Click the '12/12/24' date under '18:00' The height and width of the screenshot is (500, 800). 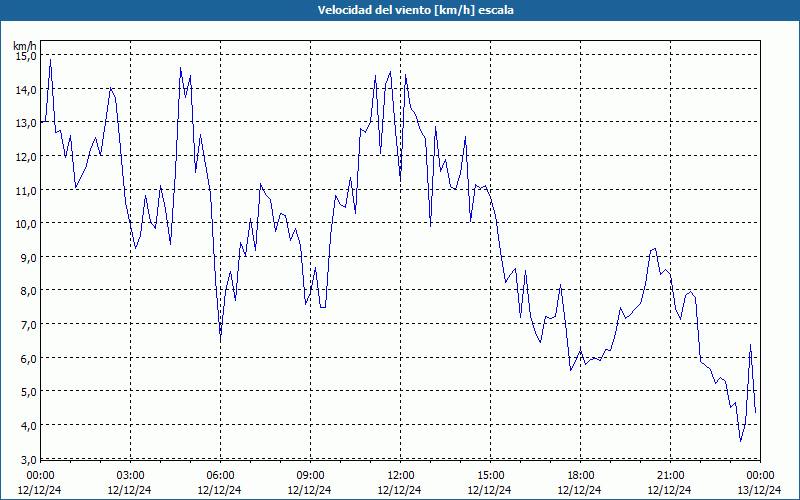[580, 490]
